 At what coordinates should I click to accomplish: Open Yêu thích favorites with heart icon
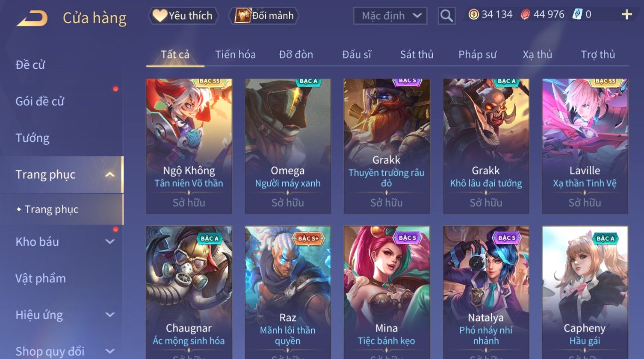183,16
